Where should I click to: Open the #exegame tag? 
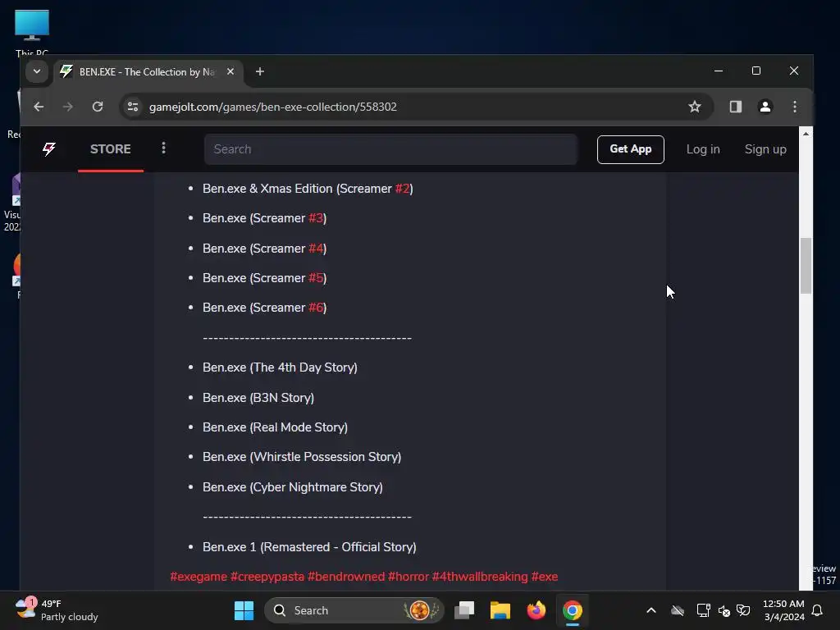click(x=199, y=577)
